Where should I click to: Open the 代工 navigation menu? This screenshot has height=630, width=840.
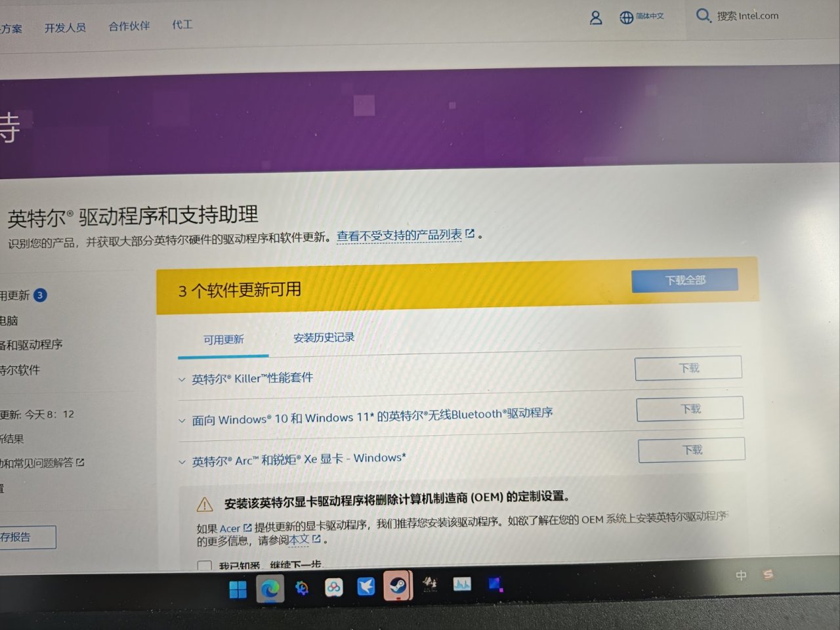182,25
